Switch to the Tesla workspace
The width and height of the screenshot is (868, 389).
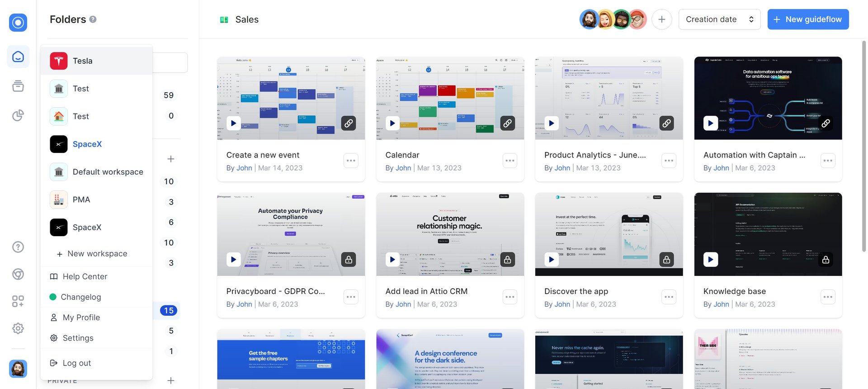pyautogui.click(x=96, y=61)
